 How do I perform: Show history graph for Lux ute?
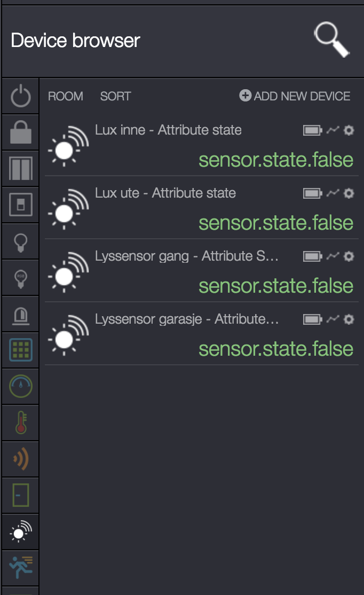[x=333, y=193]
